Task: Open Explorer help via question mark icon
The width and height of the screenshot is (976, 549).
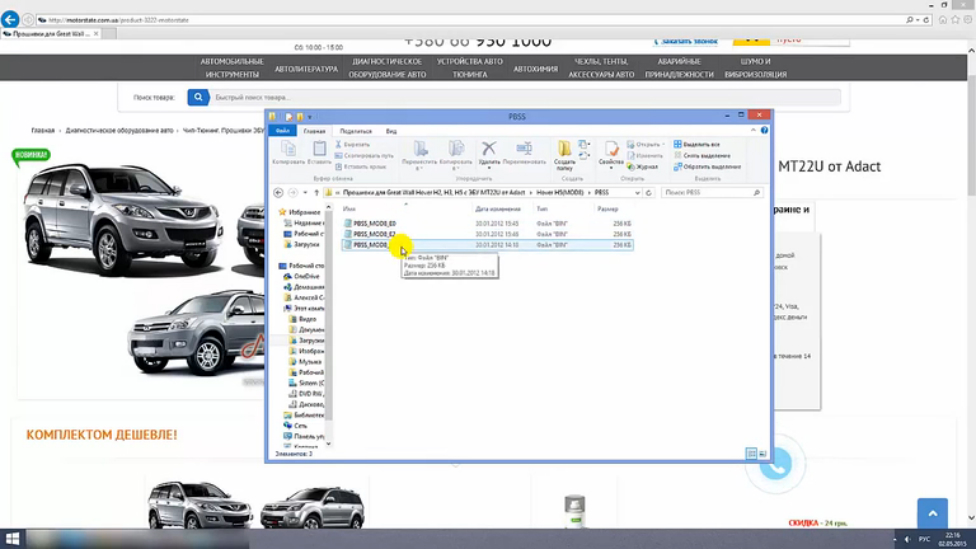Action: (x=764, y=131)
